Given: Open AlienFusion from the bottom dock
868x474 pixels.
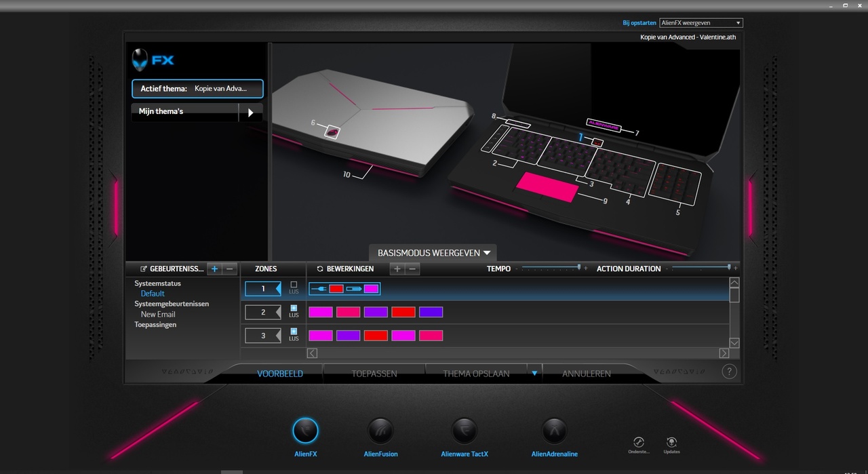Looking at the screenshot, I should 380,430.
